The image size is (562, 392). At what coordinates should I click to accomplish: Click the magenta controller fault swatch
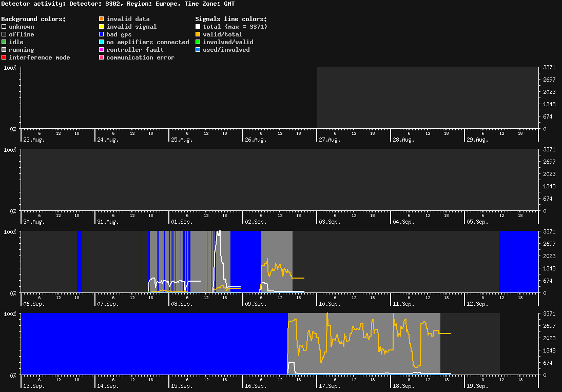pyautogui.click(x=102, y=50)
